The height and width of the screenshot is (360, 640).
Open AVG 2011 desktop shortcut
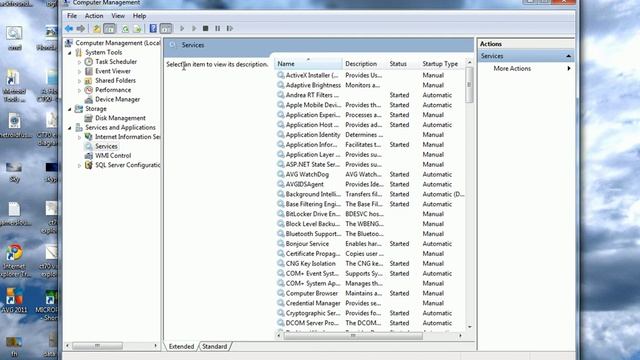(14, 300)
